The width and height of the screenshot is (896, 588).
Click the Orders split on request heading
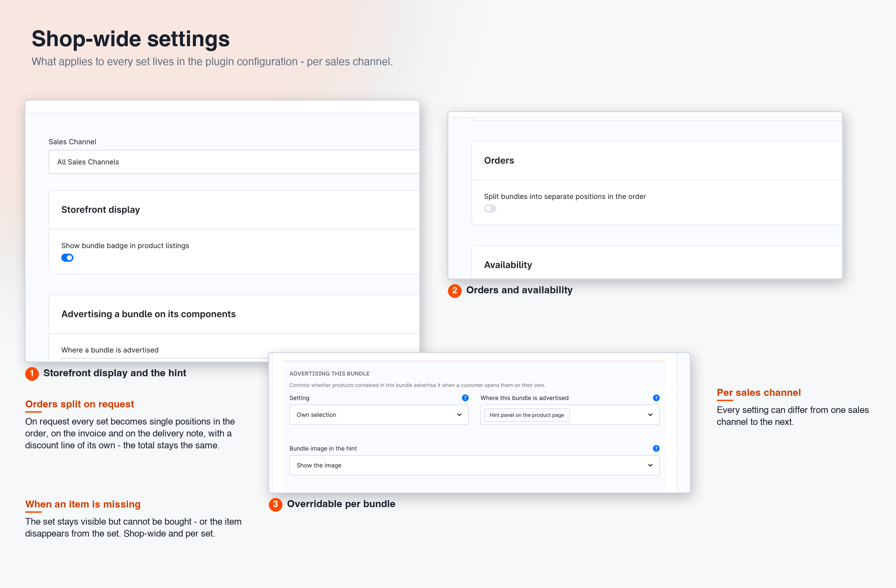[79, 404]
